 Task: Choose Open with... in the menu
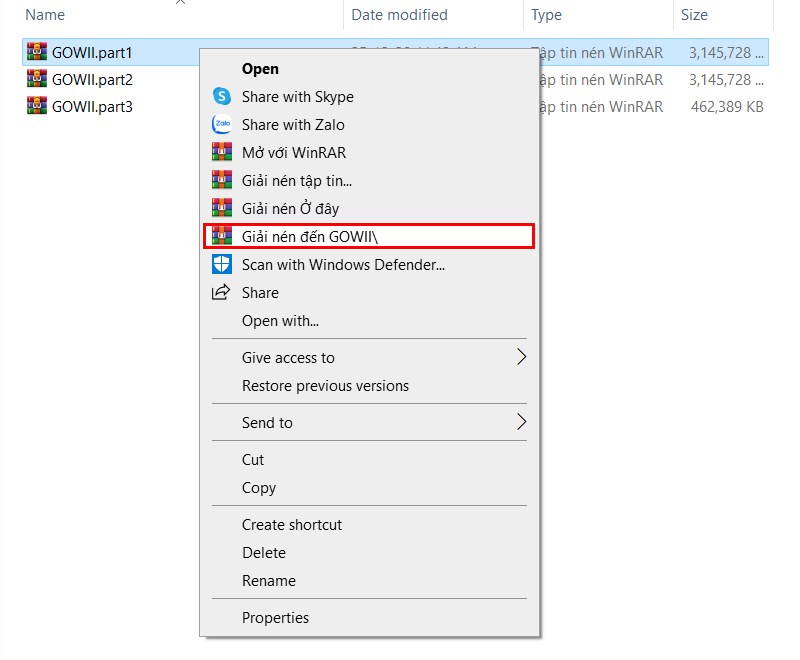coord(280,321)
